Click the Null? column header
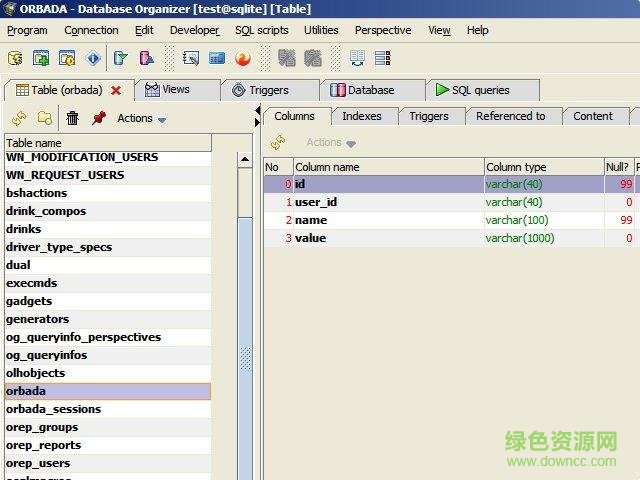Screen dimensions: 640x480 pos(619,167)
